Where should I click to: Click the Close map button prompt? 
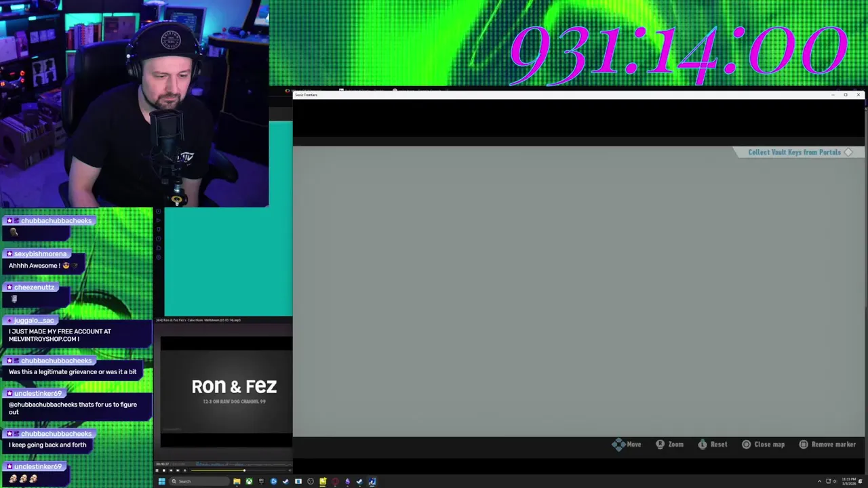point(763,445)
